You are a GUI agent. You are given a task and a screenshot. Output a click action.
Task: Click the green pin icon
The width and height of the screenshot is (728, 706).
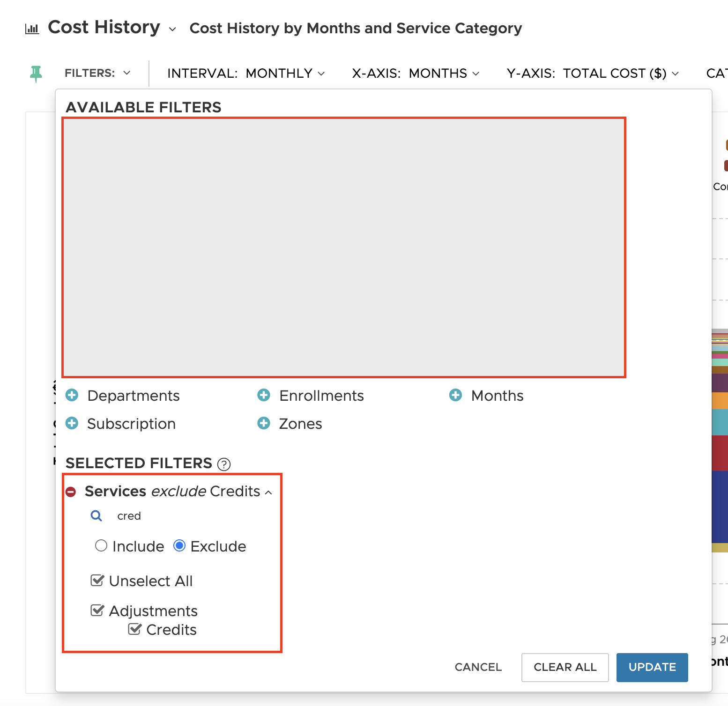(36, 74)
